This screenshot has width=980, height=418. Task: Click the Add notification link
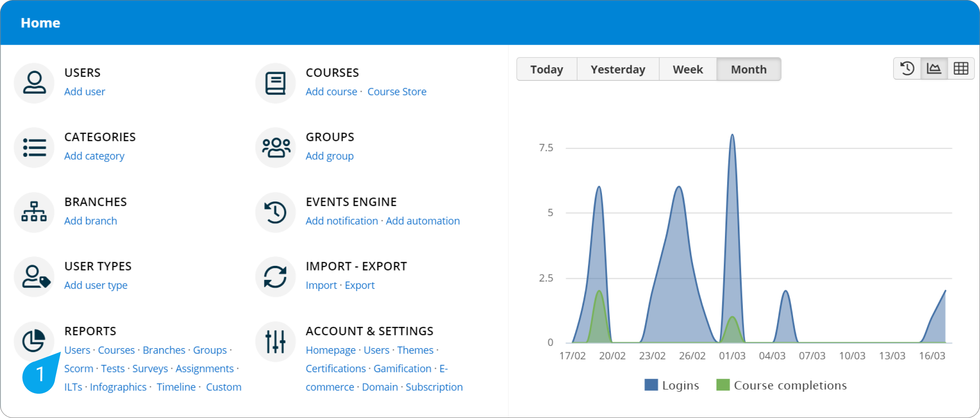click(x=342, y=221)
